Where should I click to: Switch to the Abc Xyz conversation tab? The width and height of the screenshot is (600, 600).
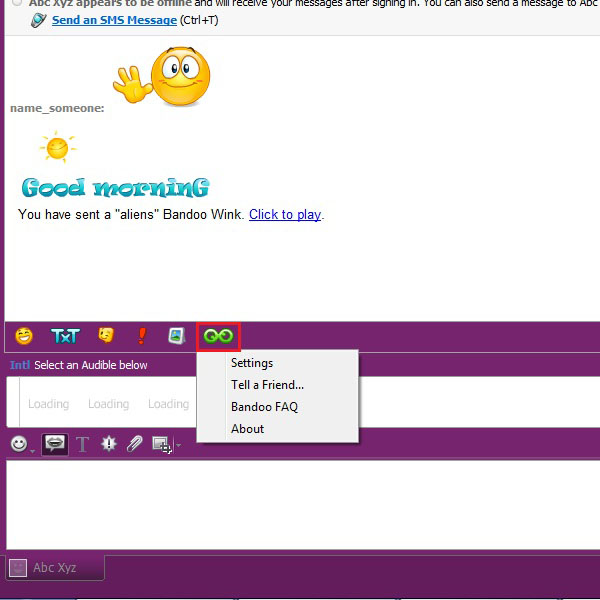pos(55,567)
